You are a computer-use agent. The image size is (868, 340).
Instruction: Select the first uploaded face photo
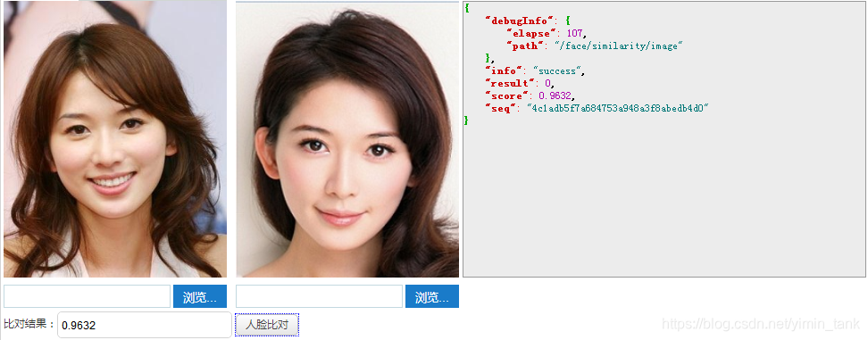[x=115, y=138]
